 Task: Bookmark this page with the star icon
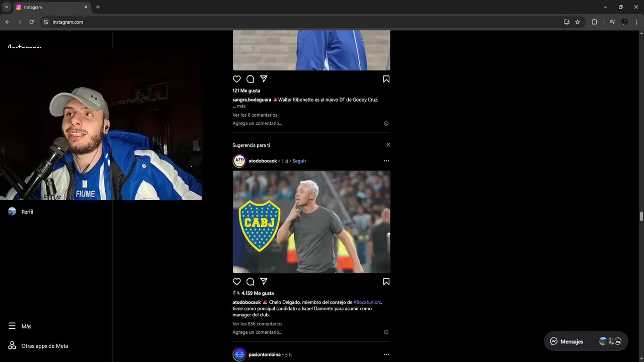pyautogui.click(x=578, y=22)
